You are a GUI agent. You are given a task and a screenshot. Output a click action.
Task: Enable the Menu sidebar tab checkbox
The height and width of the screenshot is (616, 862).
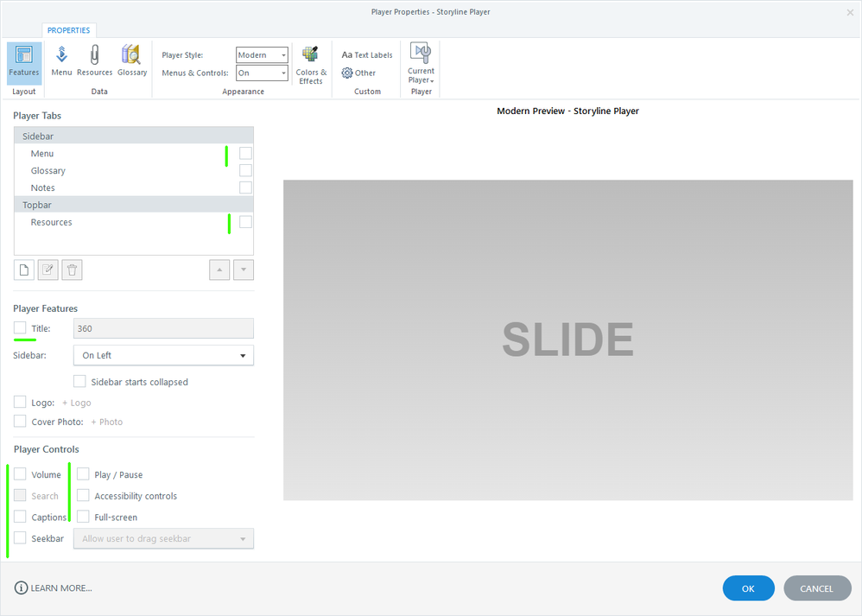pos(246,154)
